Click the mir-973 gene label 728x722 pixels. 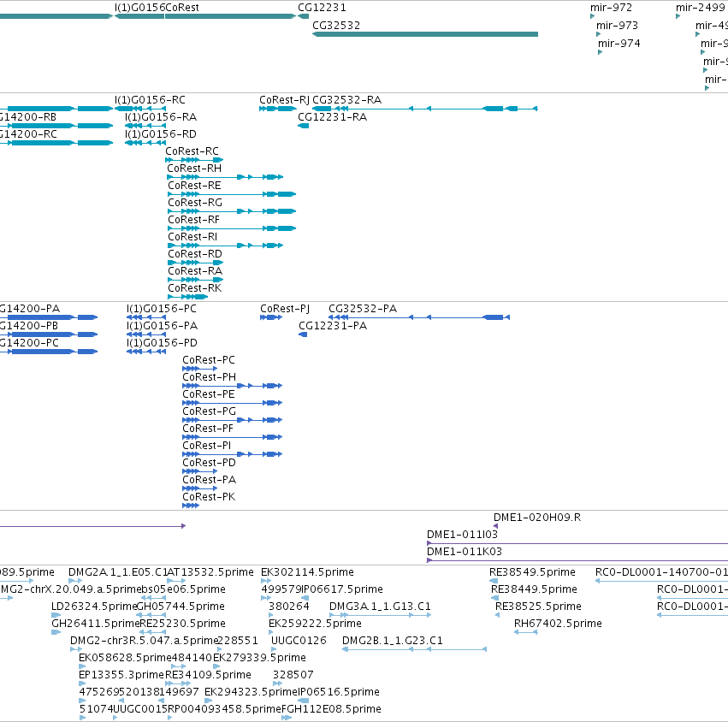tap(617, 26)
